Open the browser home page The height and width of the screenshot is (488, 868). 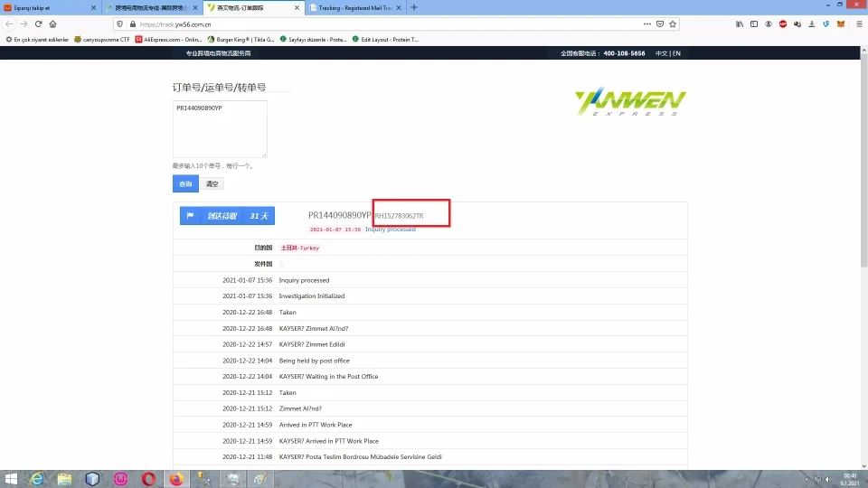click(53, 23)
